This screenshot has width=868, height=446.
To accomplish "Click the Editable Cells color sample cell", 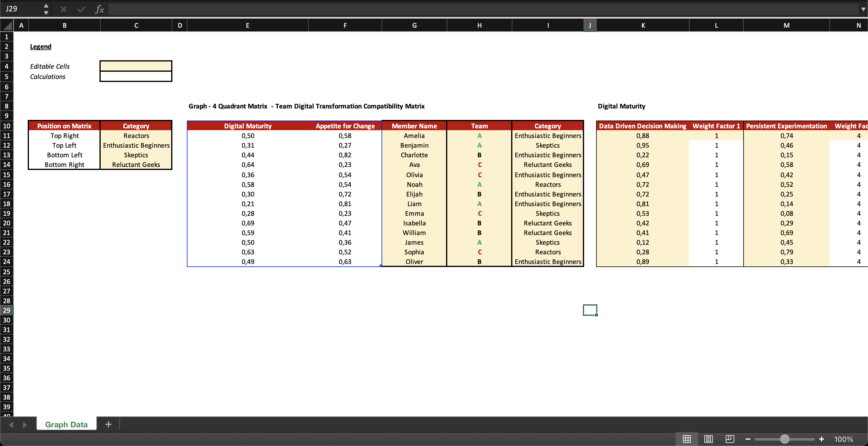I will pos(136,66).
